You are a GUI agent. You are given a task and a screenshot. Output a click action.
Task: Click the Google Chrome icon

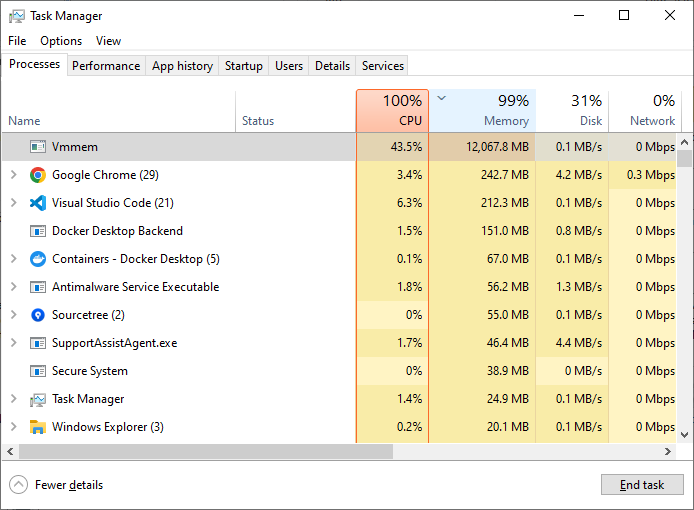[x=38, y=175]
